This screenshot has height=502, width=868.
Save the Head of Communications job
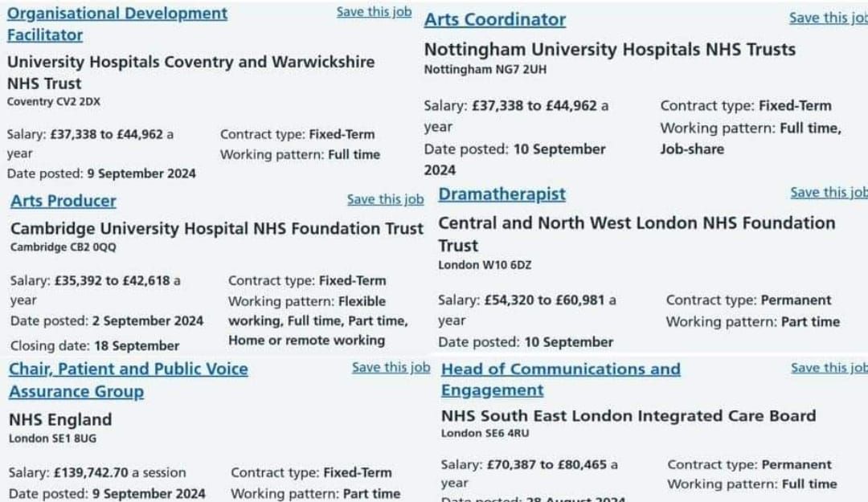click(x=829, y=367)
